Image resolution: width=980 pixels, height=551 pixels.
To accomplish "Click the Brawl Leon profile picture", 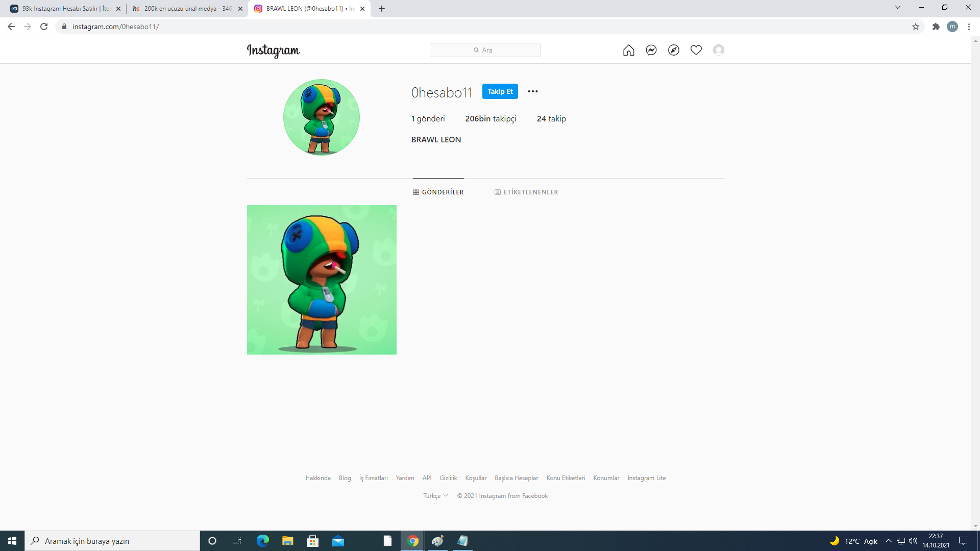I will coord(322,117).
